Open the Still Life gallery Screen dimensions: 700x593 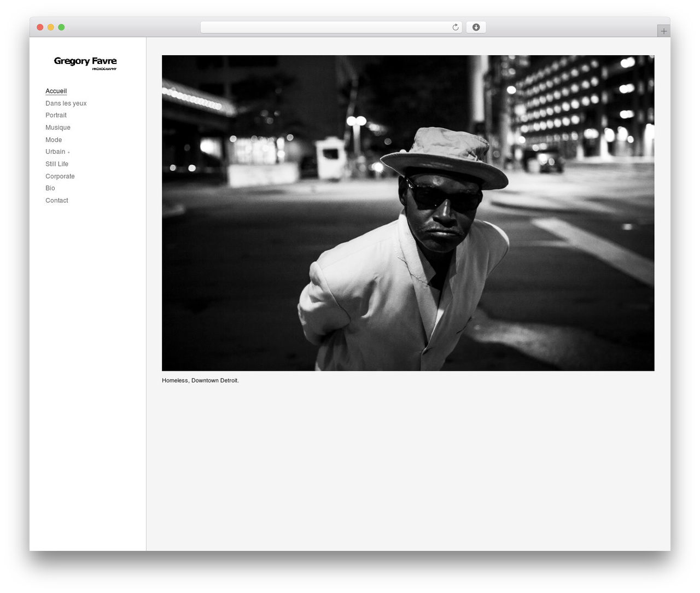pyautogui.click(x=57, y=164)
